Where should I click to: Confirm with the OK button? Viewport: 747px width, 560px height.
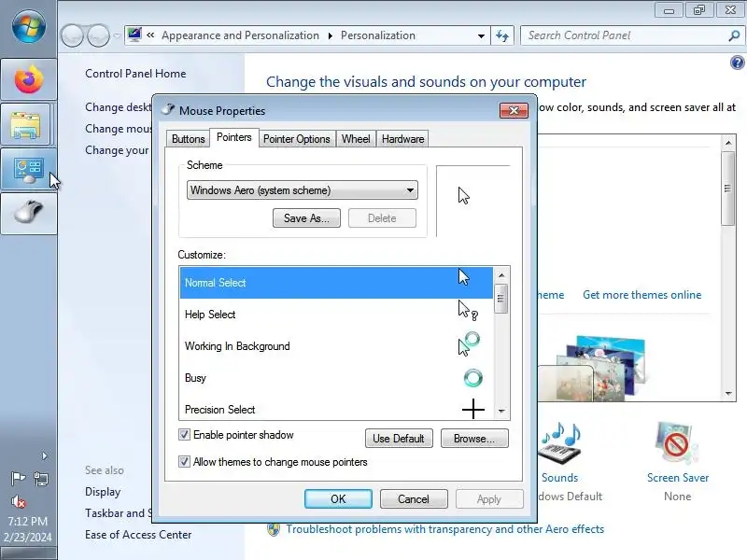coord(338,498)
